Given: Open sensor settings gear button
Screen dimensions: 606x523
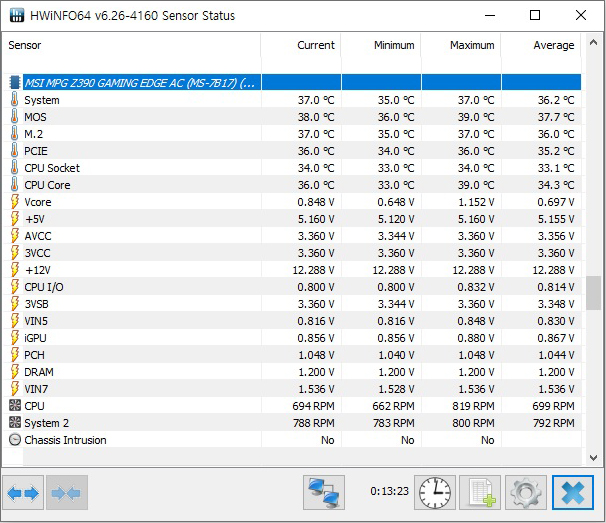Looking at the screenshot, I should pyautogui.click(x=526, y=493).
